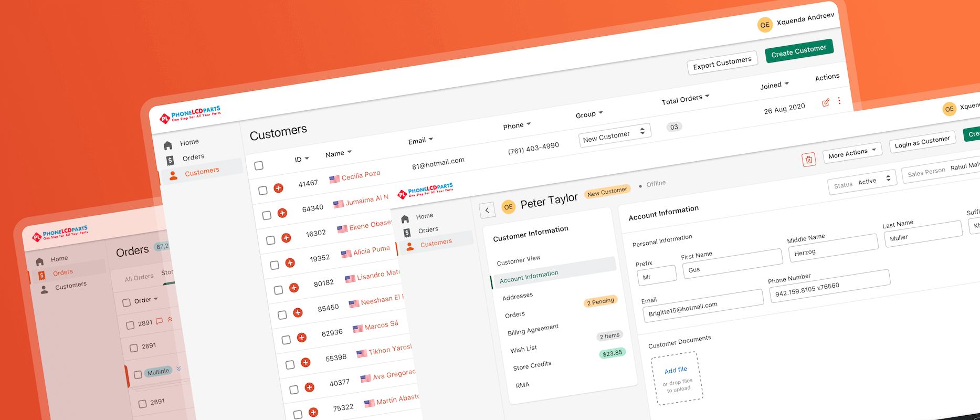Screen dimensions: 980x420
Task: Click the edit pencil icon for Cecilia Pozo
Action: click(826, 102)
